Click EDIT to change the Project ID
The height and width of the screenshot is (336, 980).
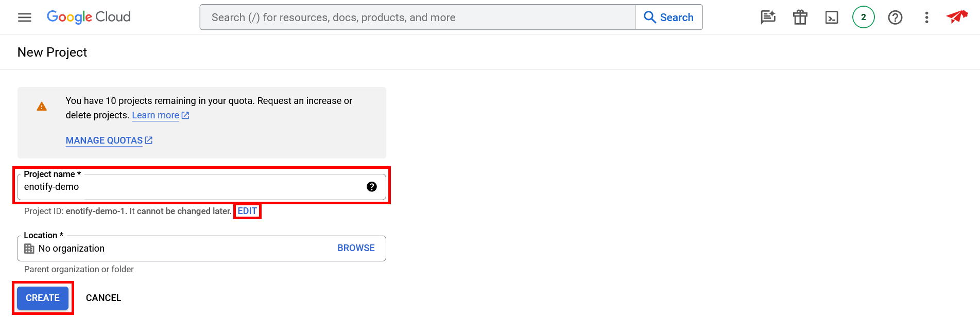247,211
